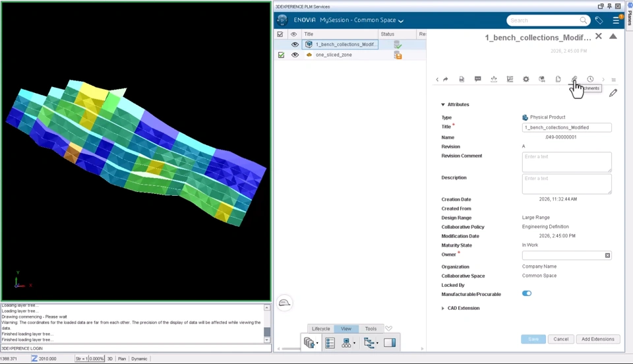Open the Attachments paperclip icon
This screenshot has height=364, width=633.
tap(574, 79)
